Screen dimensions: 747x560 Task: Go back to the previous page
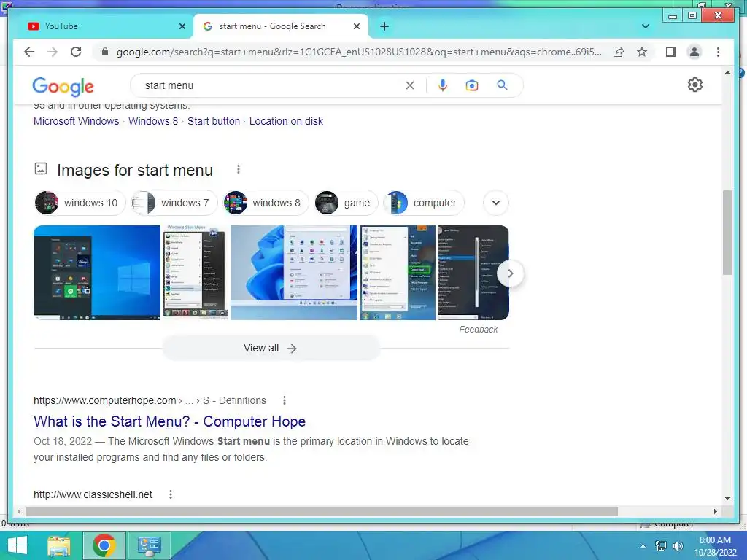[29, 52]
